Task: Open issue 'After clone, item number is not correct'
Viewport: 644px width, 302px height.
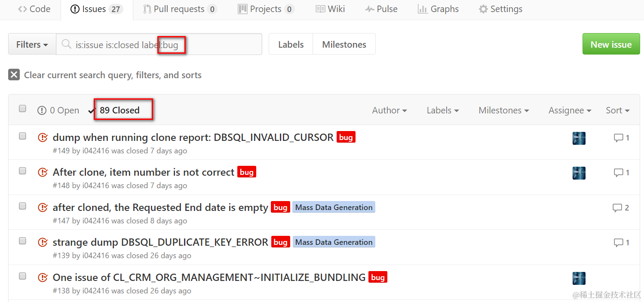Action: pyautogui.click(x=144, y=172)
